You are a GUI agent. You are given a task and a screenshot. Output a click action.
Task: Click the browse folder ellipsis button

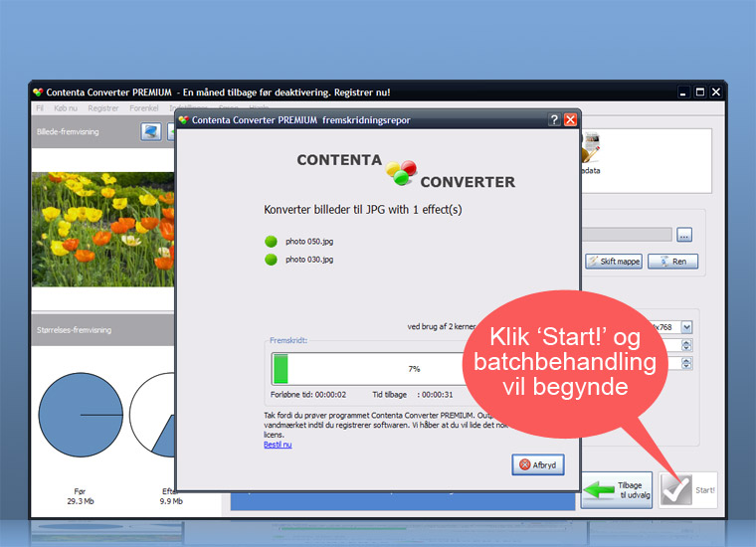tap(684, 235)
